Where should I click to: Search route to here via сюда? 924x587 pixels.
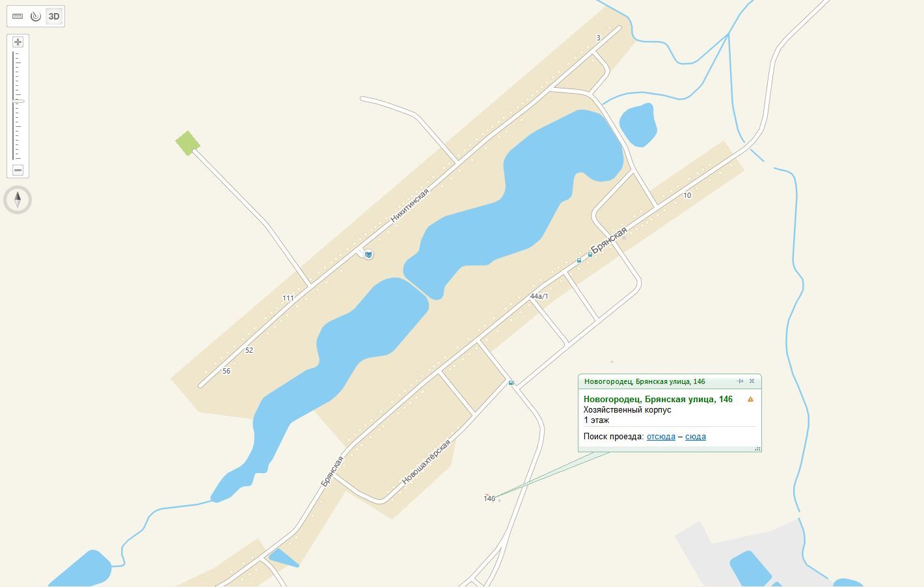tap(695, 437)
